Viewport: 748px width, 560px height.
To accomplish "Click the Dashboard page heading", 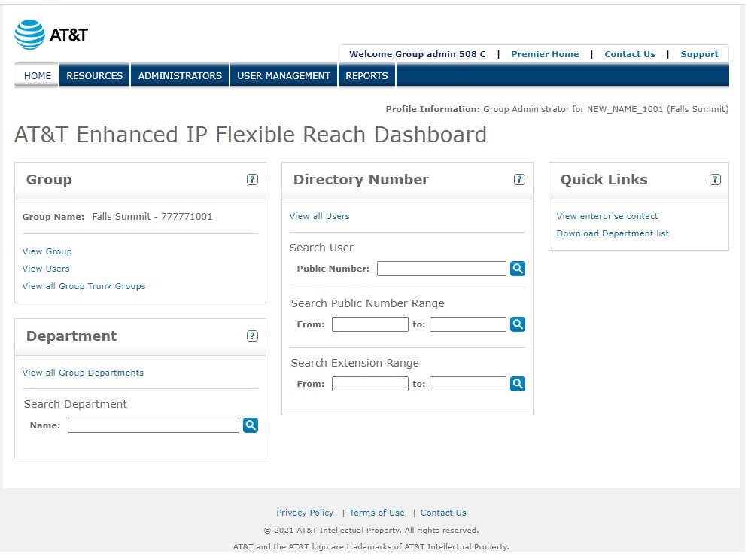I will 251,135.
